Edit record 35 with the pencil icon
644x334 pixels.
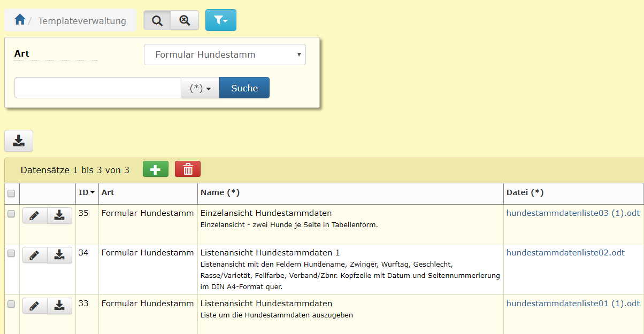tap(35, 216)
